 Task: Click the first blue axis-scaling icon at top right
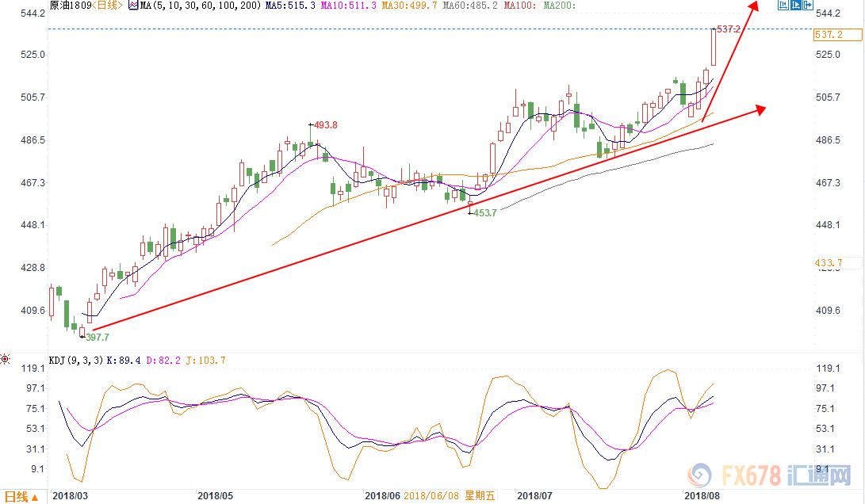point(783,6)
